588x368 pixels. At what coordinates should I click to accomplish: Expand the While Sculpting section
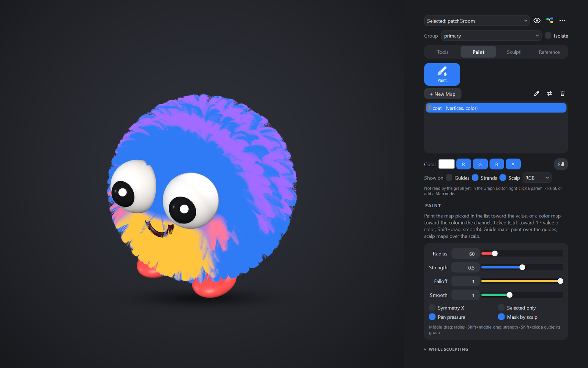tap(447, 349)
